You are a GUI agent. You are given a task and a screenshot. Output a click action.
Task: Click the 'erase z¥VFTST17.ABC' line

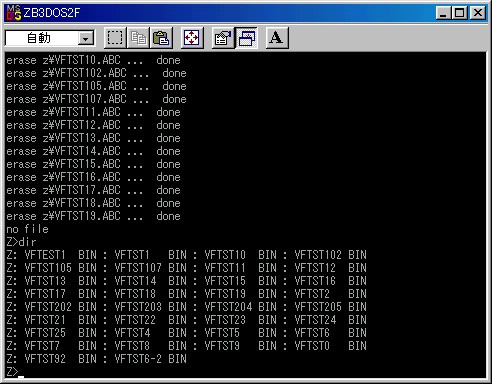(93, 190)
